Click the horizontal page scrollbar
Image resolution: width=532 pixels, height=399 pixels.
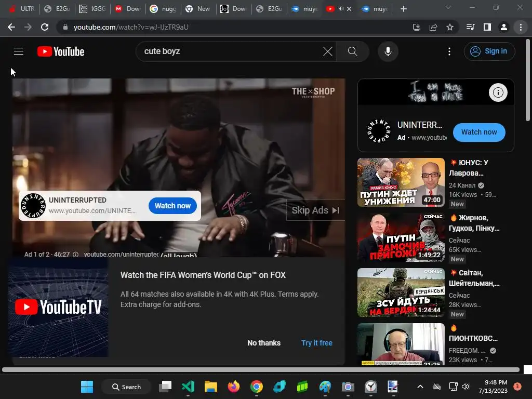[x=261, y=369]
